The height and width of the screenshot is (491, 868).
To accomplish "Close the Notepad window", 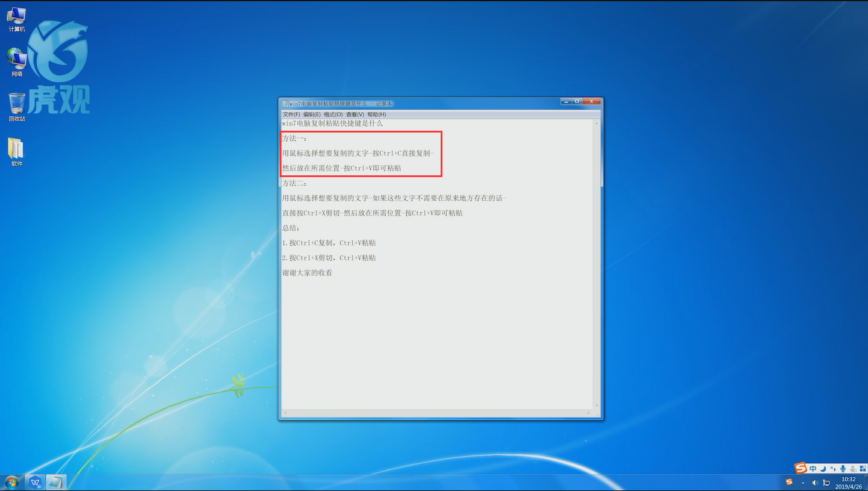I will pos(591,101).
